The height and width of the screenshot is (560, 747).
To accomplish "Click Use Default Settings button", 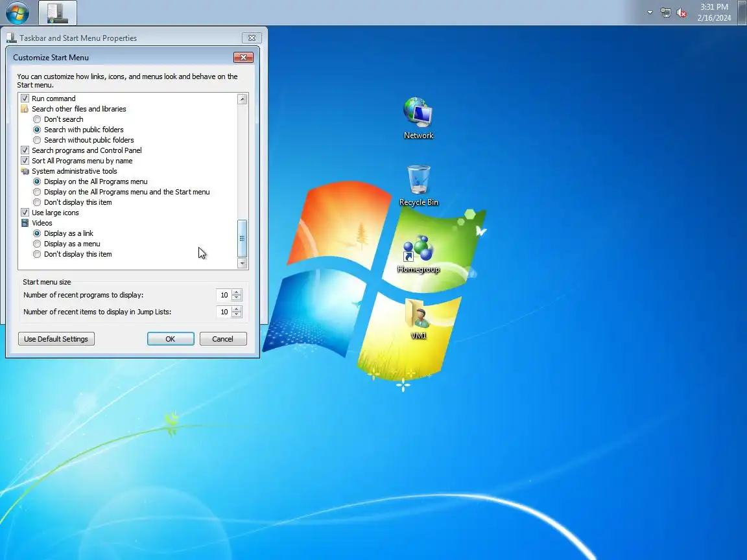I will (56, 339).
